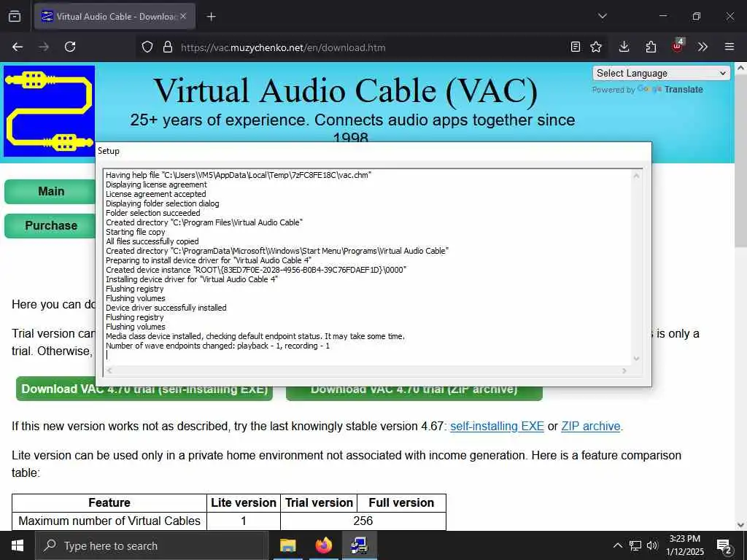Viewport: 747px width, 560px height.
Task: Toggle reader view icon in address bar
Action: point(576,47)
